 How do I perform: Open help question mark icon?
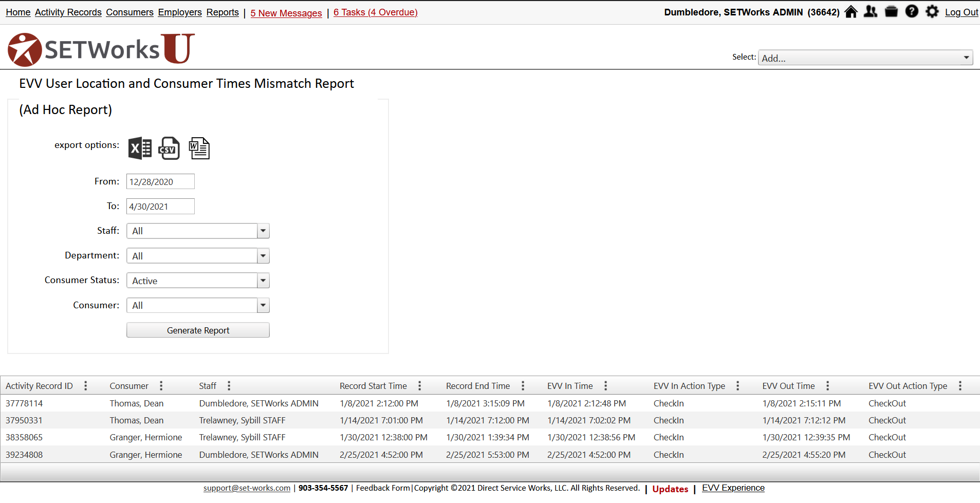[x=912, y=12]
